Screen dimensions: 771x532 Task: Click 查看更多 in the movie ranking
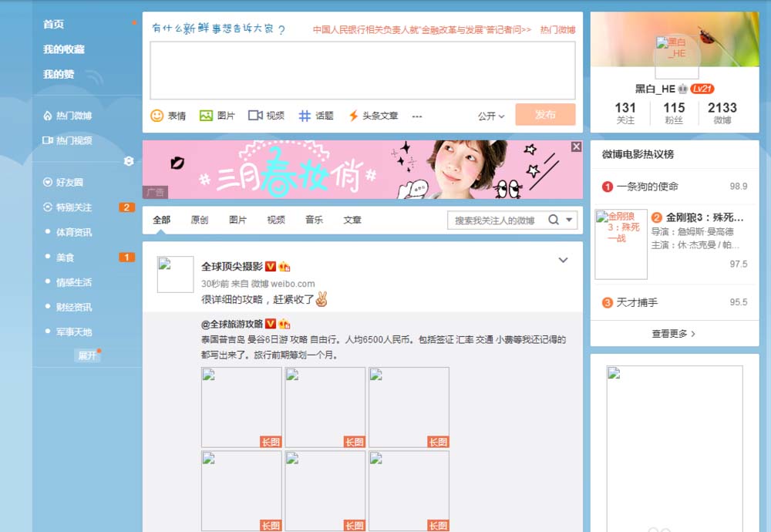pyautogui.click(x=674, y=334)
